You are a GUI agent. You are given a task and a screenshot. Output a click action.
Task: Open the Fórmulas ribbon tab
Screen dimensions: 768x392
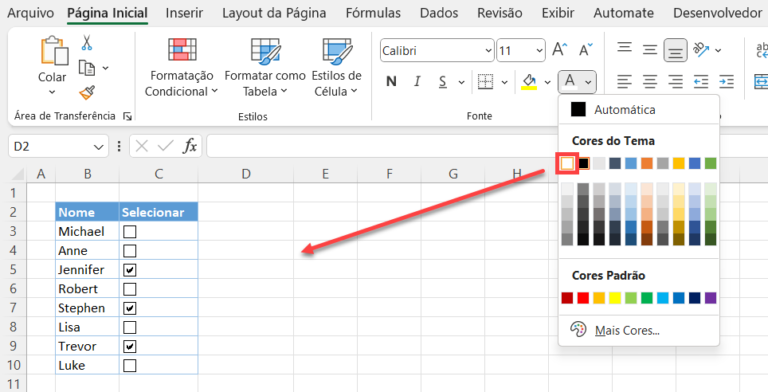click(x=373, y=13)
